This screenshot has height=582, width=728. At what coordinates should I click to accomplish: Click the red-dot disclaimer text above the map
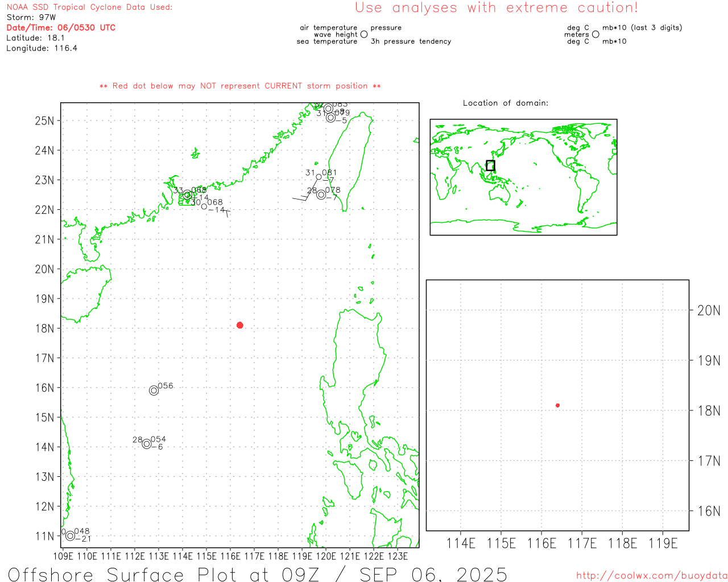[x=240, y=86]
